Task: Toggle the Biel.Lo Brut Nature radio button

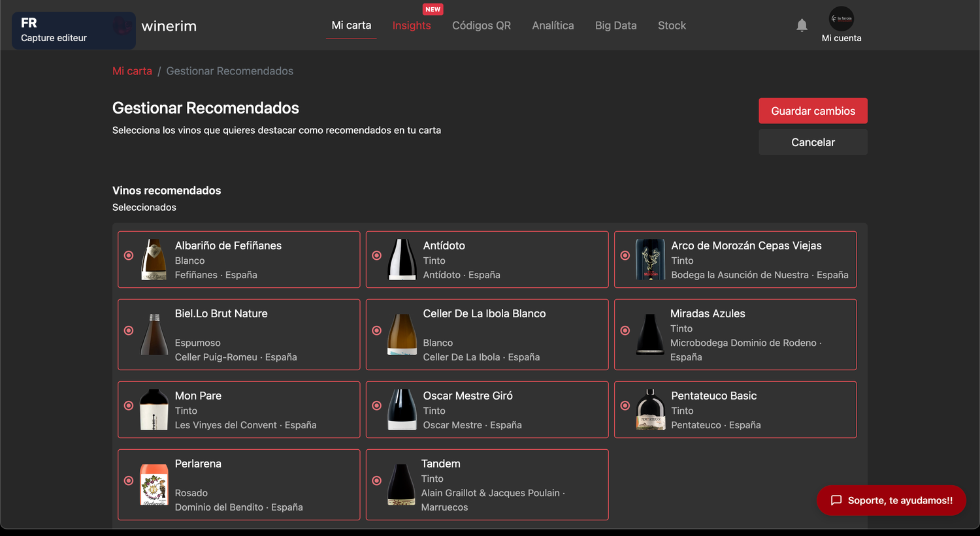Action: pos(129,330)
